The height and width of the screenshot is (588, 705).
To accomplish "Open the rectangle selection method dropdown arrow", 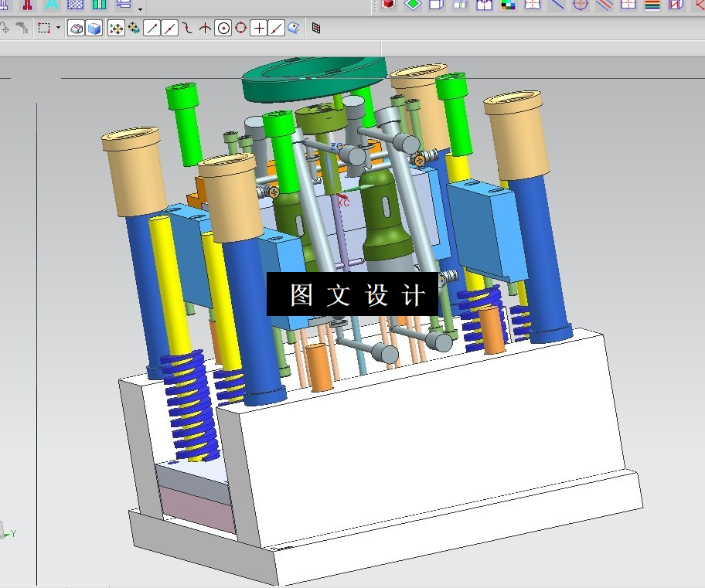I will pyautogui.click(x=59, y=29).
